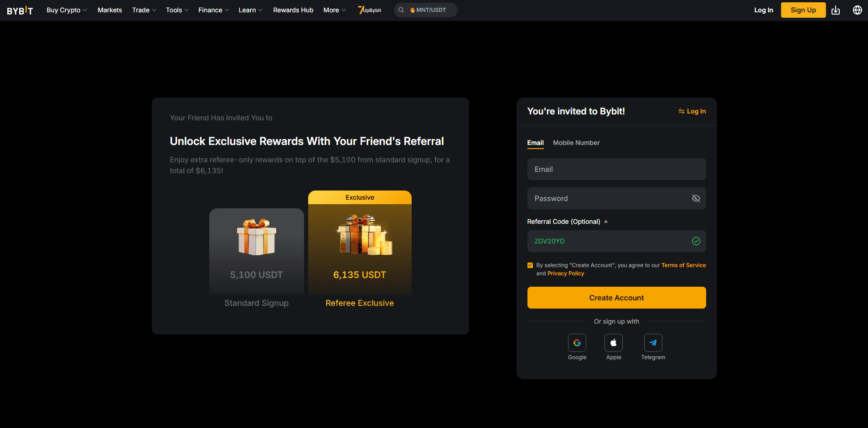Expand the Buy Crypto menu
This screenshot has height=428, width=868.
point(67,10)
